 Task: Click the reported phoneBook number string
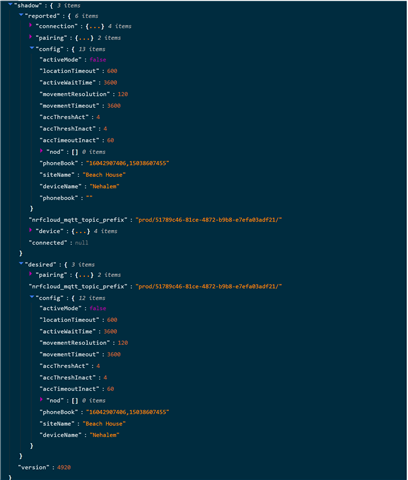(x=128, y=163)
